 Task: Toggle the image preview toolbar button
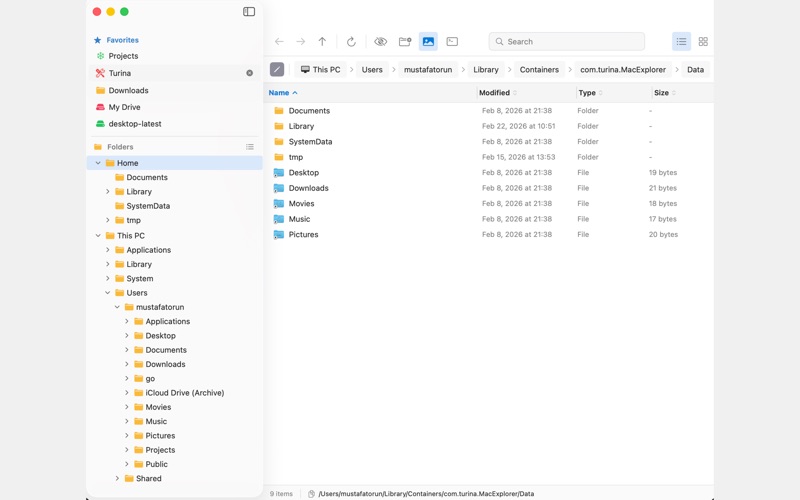[428, 41]
